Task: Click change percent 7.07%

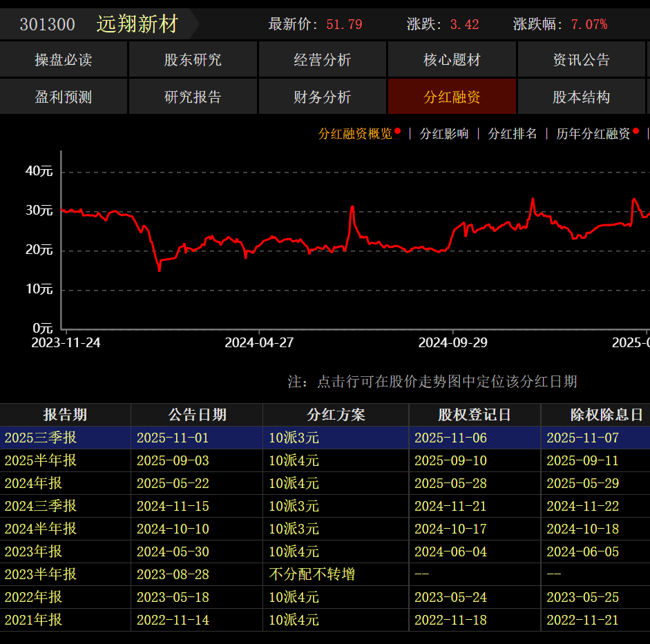Action: [589, 24]
